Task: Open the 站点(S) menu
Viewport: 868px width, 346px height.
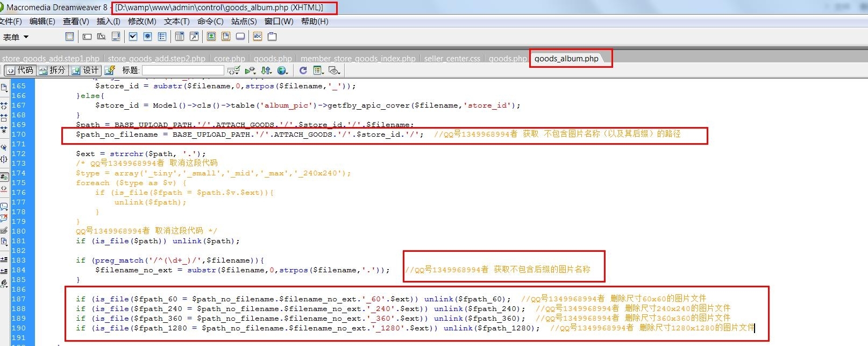Action: 244,22
